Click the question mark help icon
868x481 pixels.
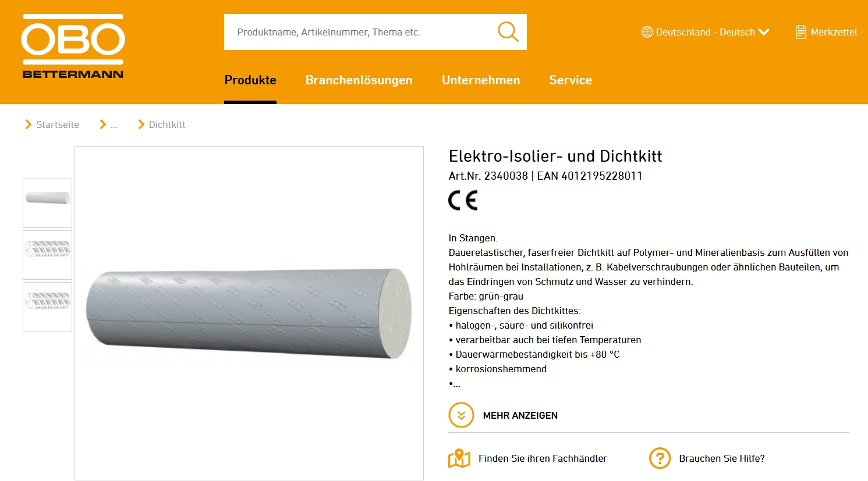pos(660,458)
